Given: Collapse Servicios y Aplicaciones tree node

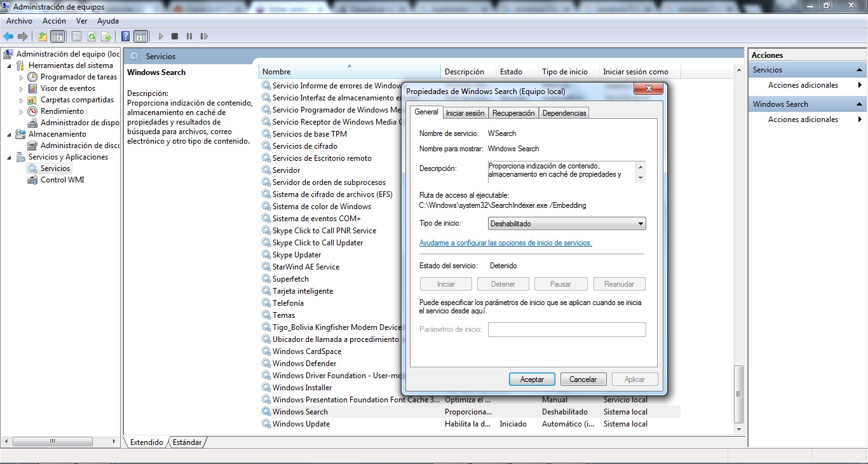Looking at the screenshot, I should point(9,157).
